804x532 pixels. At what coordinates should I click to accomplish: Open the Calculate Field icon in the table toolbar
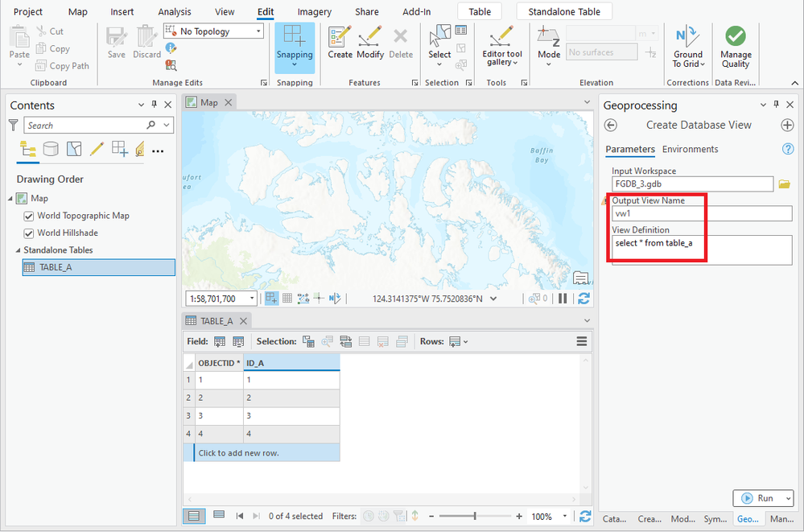[x=238, y=342]
